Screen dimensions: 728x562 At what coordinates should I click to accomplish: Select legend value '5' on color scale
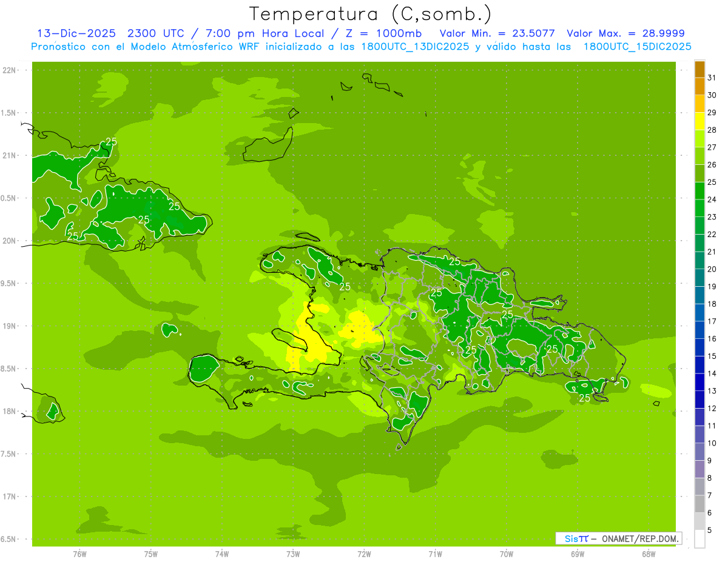point(710,530)
